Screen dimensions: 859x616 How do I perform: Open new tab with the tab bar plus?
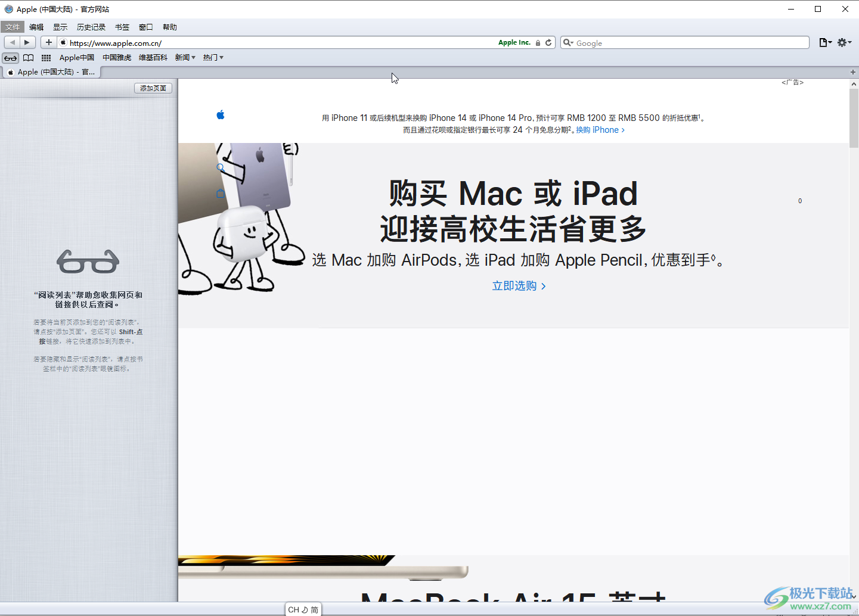tap(853, 72)
